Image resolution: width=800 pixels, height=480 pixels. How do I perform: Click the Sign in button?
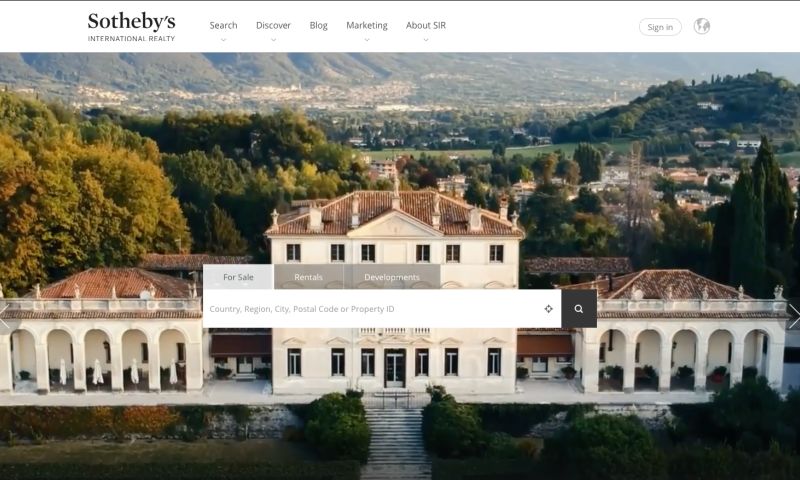pyautogui.click(x=660, y=27)
